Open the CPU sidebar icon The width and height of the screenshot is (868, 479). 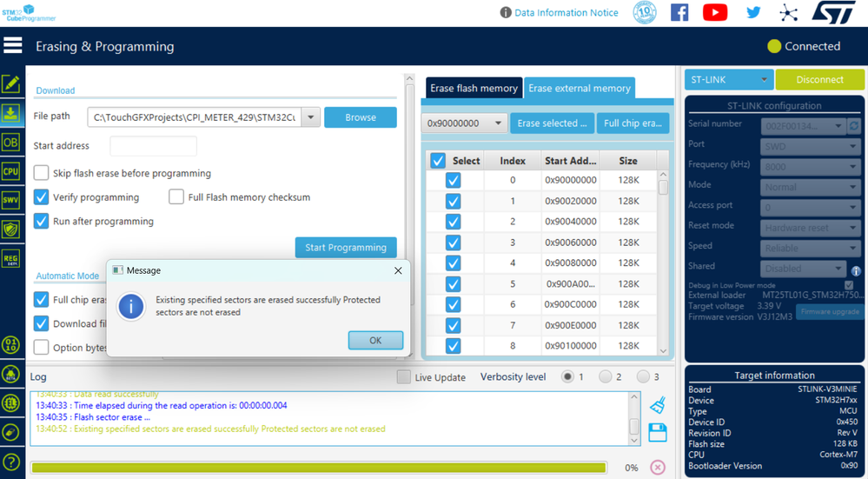click(11, 171)
